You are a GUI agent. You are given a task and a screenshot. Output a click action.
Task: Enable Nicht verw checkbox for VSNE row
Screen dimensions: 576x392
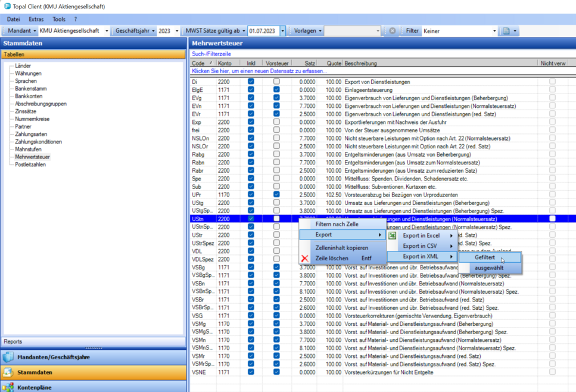tap(552, 372)
